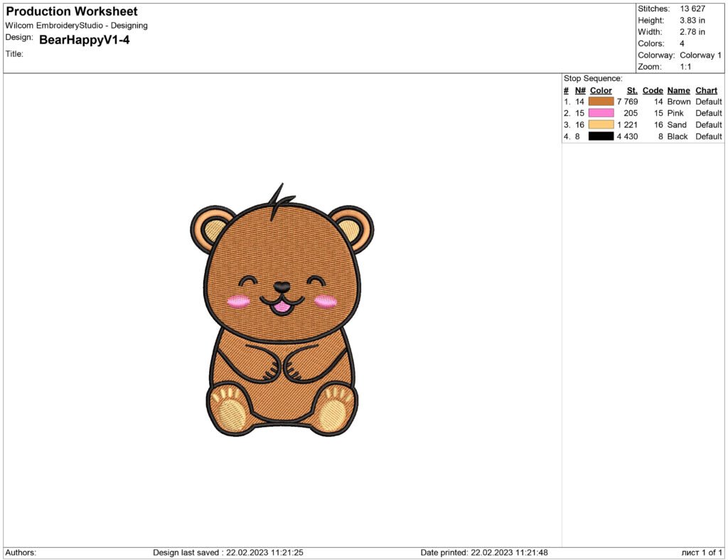
Task: Click the Production Worksheet title heading
Action: click(x=70, y=11)
